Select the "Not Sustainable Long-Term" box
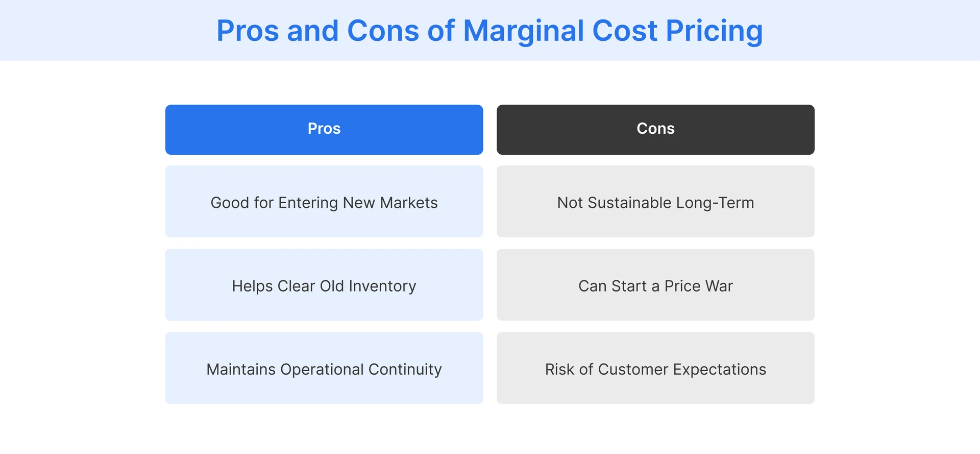 pos(655,201)
